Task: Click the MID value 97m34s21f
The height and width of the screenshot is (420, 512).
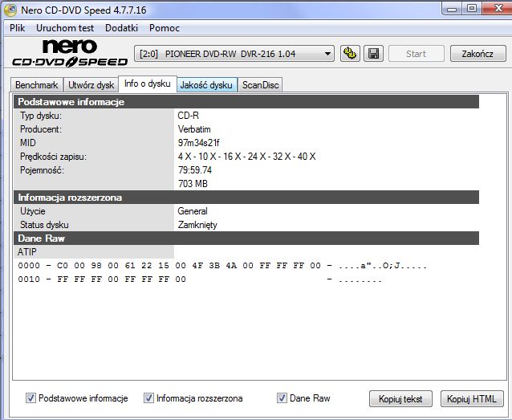Action: coord(198,143)
